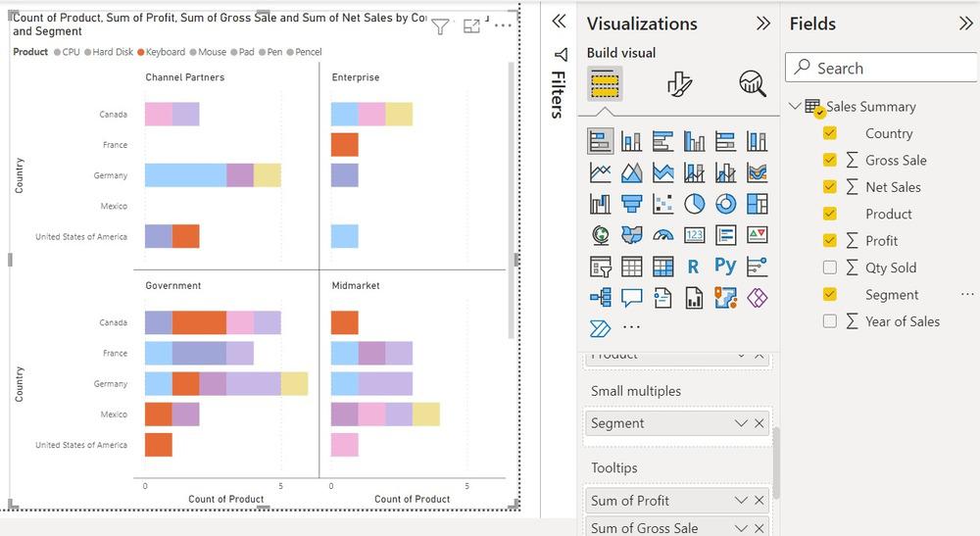The height and width of the screenshot is (536, 980).
Task: Open the Format visual pane
Action: click(679, 85)
